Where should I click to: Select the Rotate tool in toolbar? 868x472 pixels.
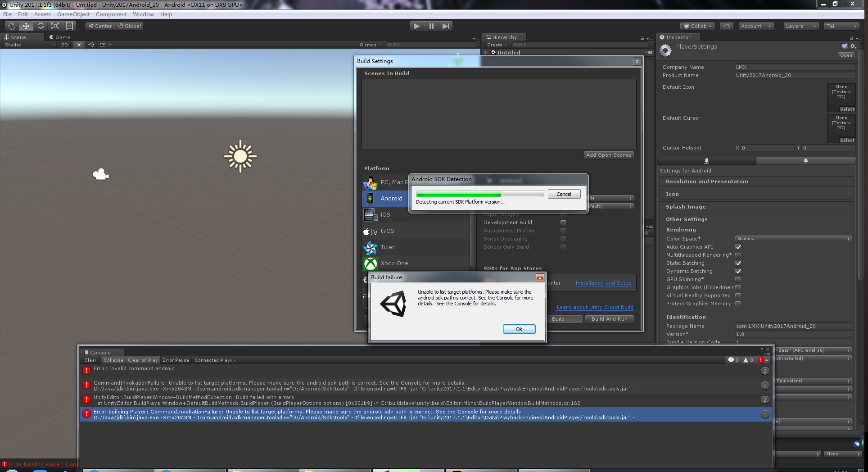click(x=41, y=26)
